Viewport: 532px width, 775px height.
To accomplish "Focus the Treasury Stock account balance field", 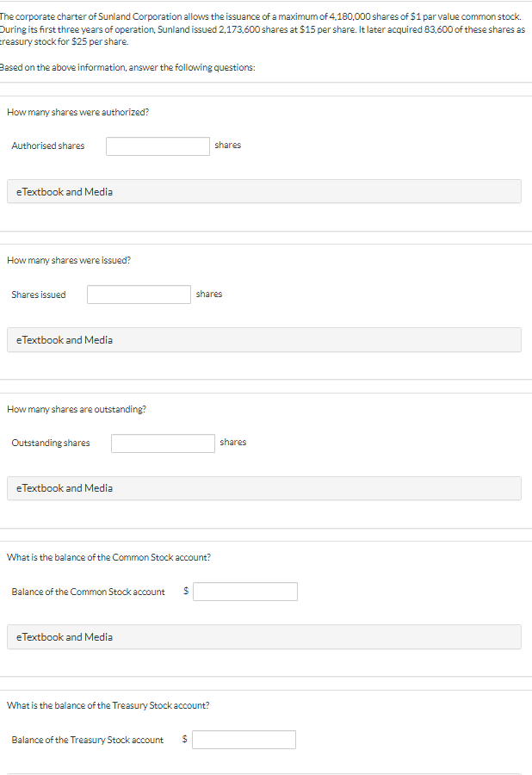I will (x=244, y=740).
